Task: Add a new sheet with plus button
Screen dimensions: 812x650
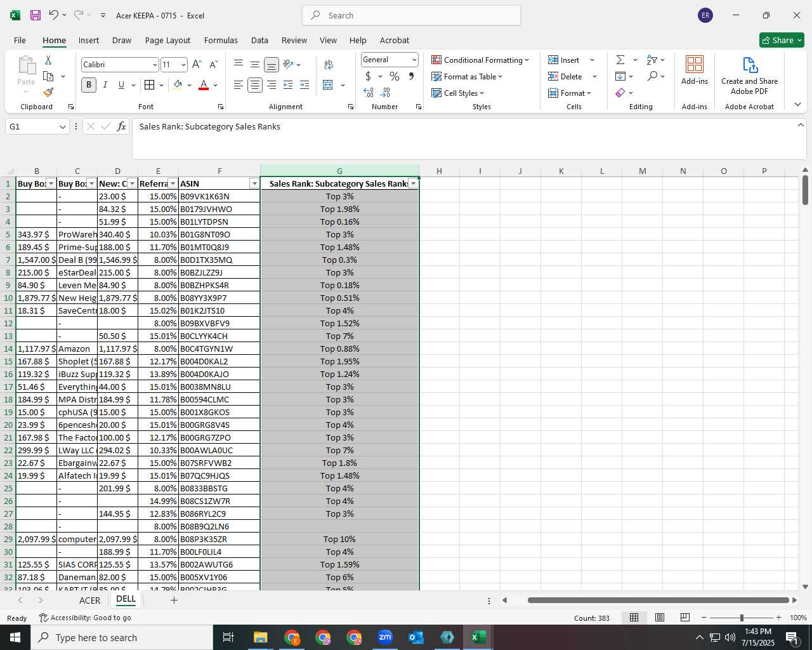Action: click(x=174, y=600)
